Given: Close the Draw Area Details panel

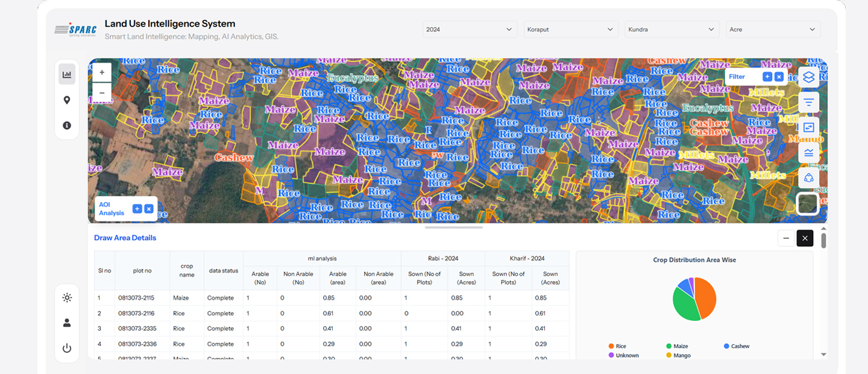Looking at the screenshot, I should 805,238.
